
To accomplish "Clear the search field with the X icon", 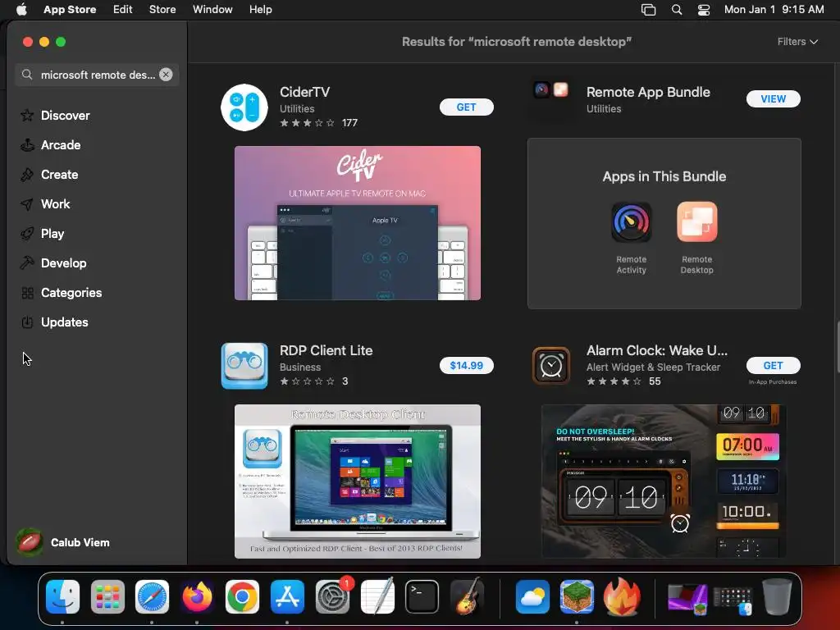I will click(x=166, y=75).
